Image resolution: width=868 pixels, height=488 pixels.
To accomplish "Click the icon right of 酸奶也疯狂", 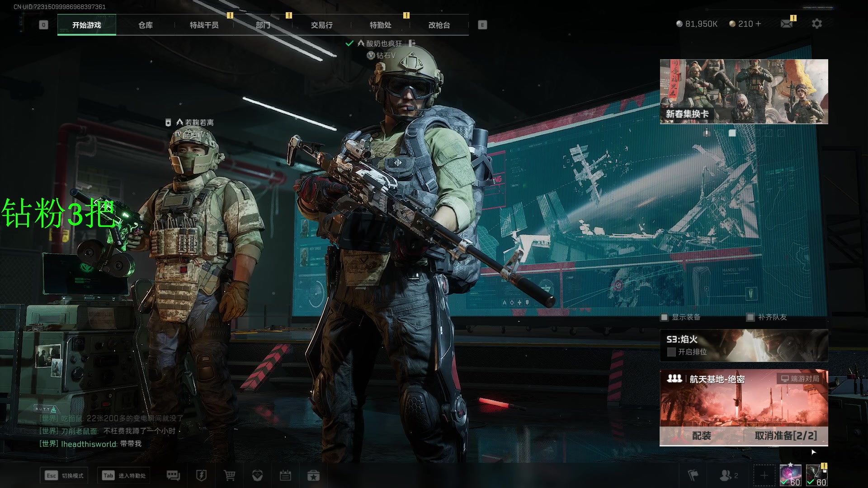I will click(x=411, y=43).
